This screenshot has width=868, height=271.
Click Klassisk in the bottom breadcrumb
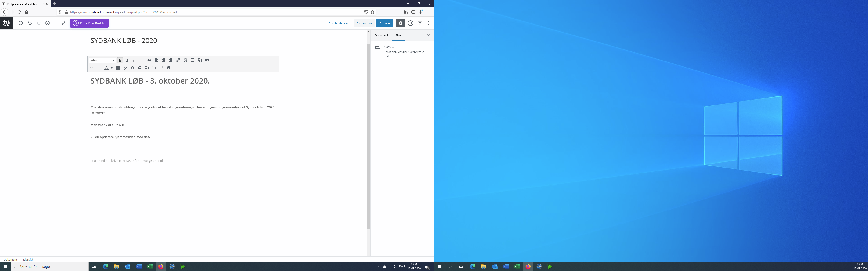point(28,259)
